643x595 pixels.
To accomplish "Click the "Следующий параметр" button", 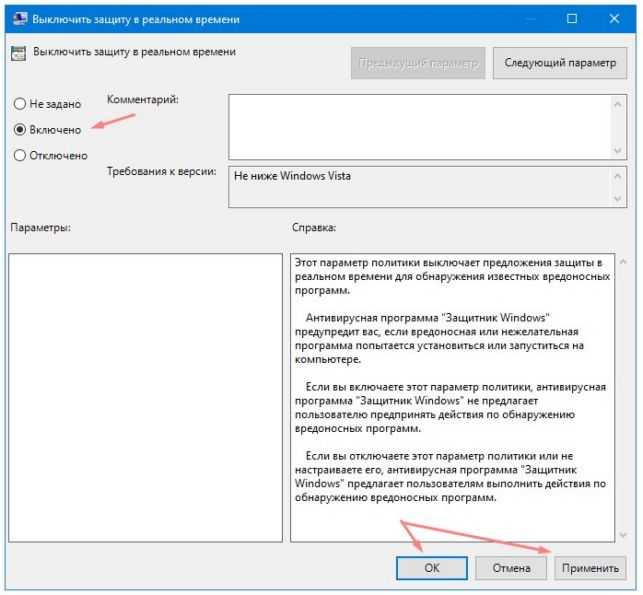I will pos(560,63).
